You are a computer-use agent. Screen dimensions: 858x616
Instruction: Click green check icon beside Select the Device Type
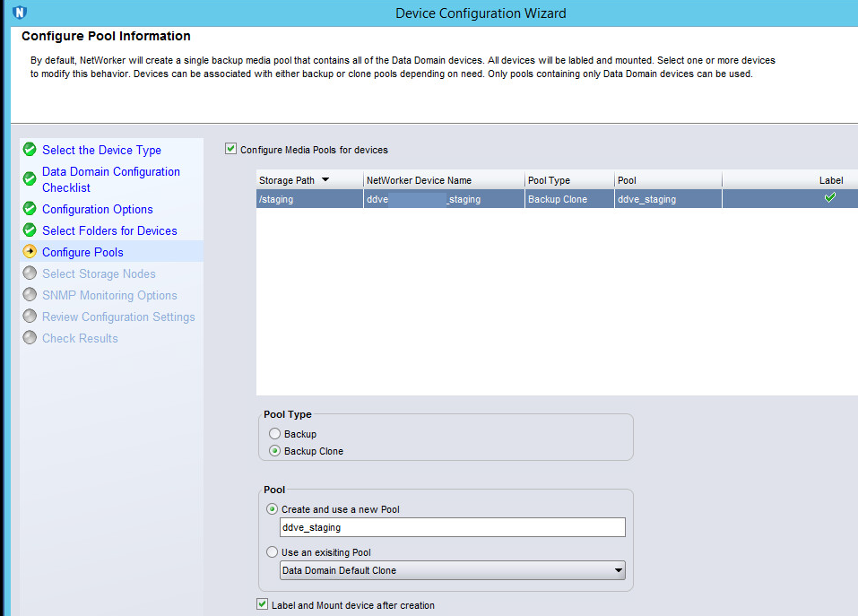pos(30,150)
